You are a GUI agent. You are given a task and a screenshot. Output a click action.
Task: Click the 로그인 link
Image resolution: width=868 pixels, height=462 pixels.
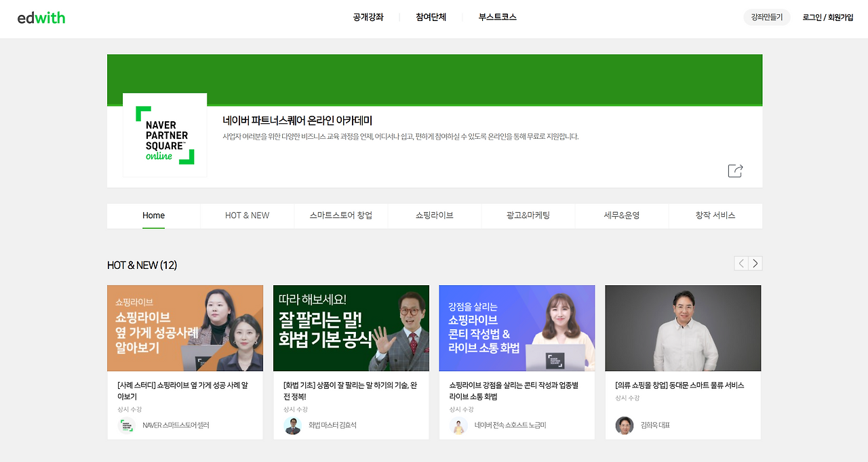point(811,17)
